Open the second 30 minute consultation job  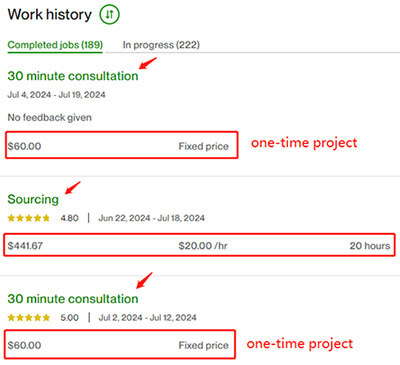tap(73, 299)
